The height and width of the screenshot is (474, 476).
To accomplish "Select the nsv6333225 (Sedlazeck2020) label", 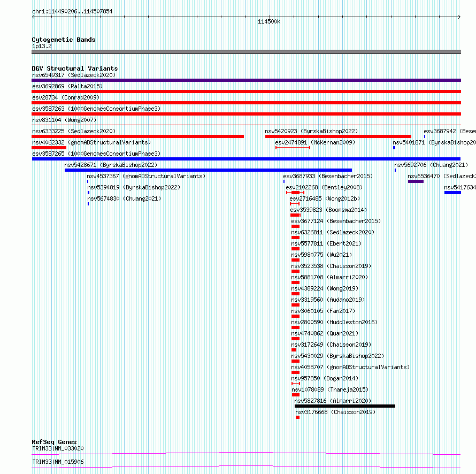I will (x=74, y=131).
